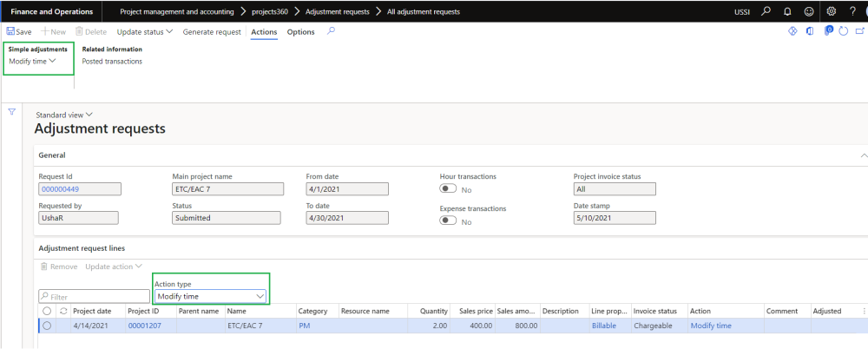868x349 pixels.
Task: Open Project ID 00001207 link
Action: (144, 326)
